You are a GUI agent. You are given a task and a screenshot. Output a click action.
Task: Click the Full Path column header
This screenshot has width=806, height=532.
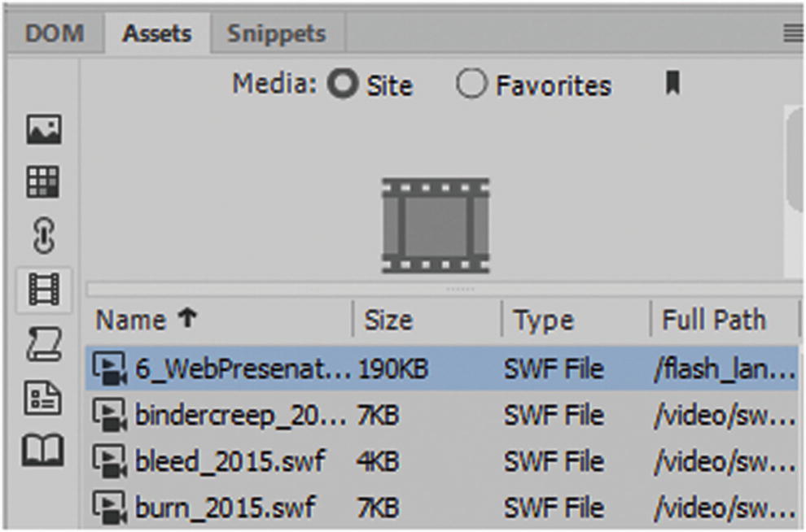714,321
